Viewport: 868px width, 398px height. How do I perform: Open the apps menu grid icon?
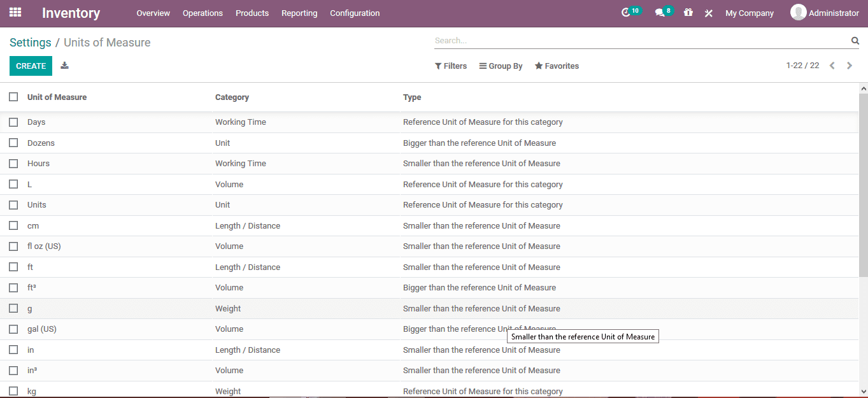pyautogui.click(x=14, y=12)
